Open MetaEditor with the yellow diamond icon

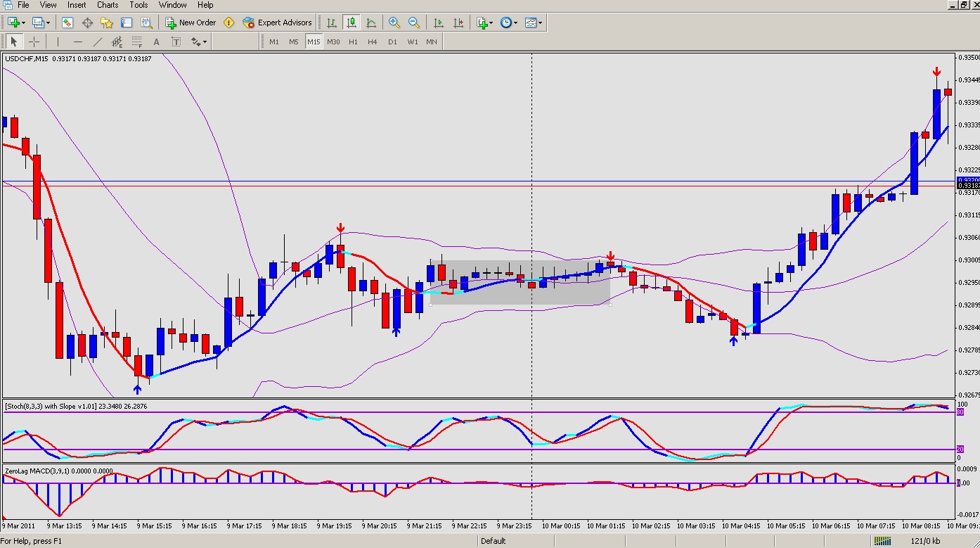228,23
